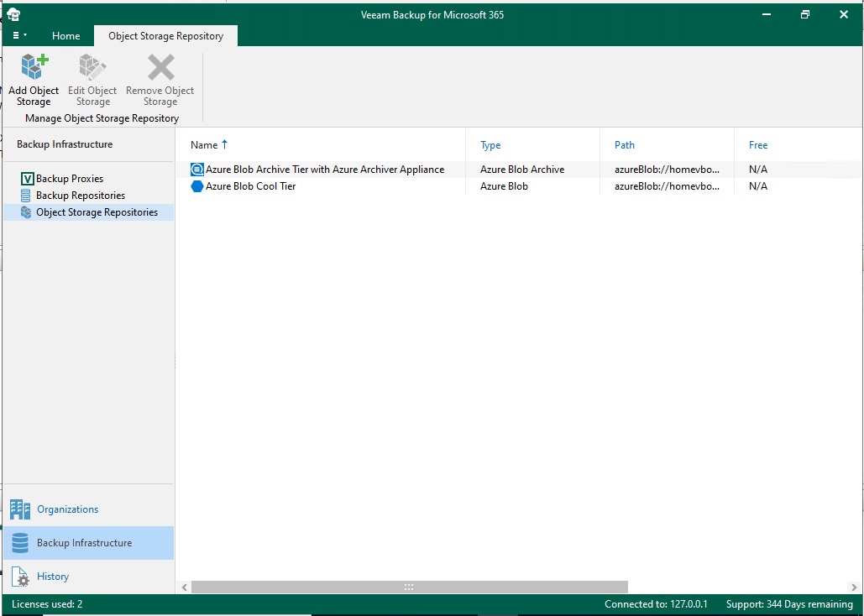Select the Object Storage Repository ribbon tab
Image resolution: width=864 pixels, height=616 pixels.
[x=166, y=36]
